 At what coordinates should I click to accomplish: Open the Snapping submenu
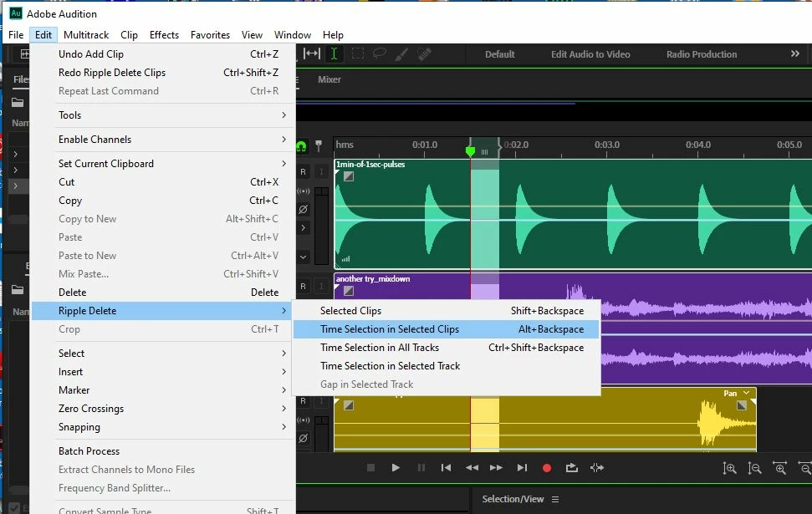point(163,427)
